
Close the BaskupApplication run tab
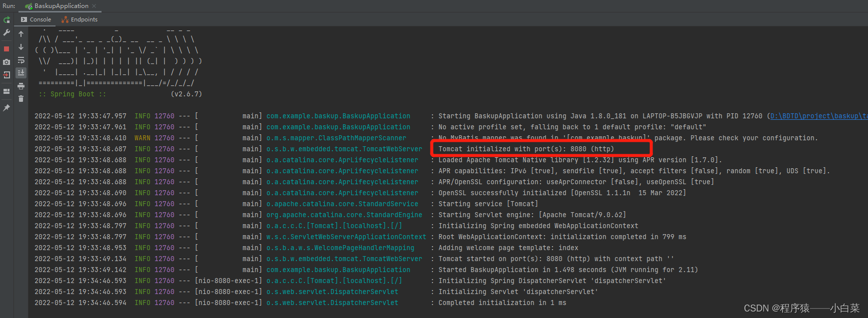94,6
